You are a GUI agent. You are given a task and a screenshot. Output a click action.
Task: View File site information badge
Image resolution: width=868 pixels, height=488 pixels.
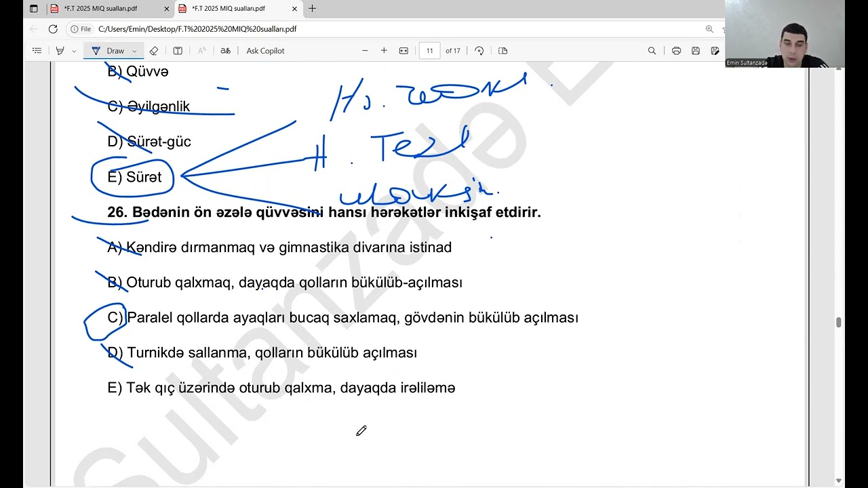[80, 29]
